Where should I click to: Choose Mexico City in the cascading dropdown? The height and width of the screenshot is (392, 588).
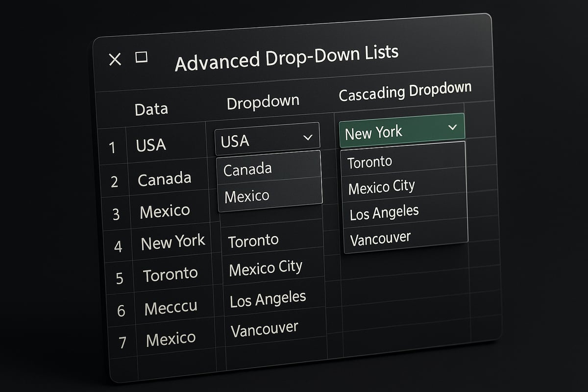pos(381,186)
